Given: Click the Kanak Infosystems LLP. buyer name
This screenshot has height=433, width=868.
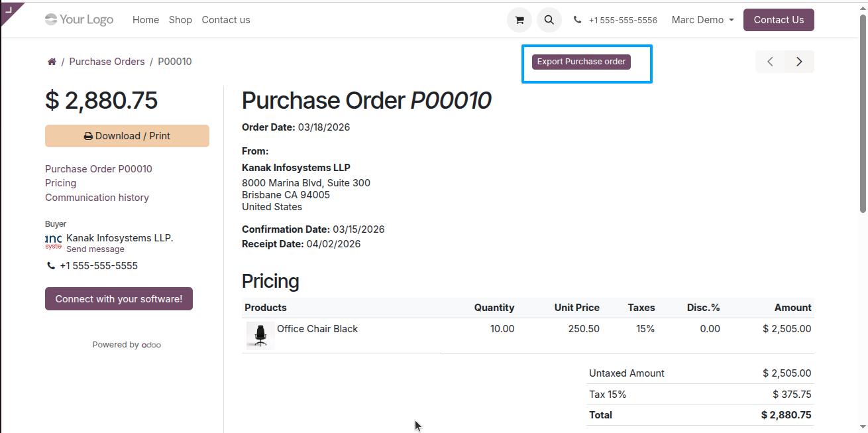Looking at the screenshot, I should [120, 238].
